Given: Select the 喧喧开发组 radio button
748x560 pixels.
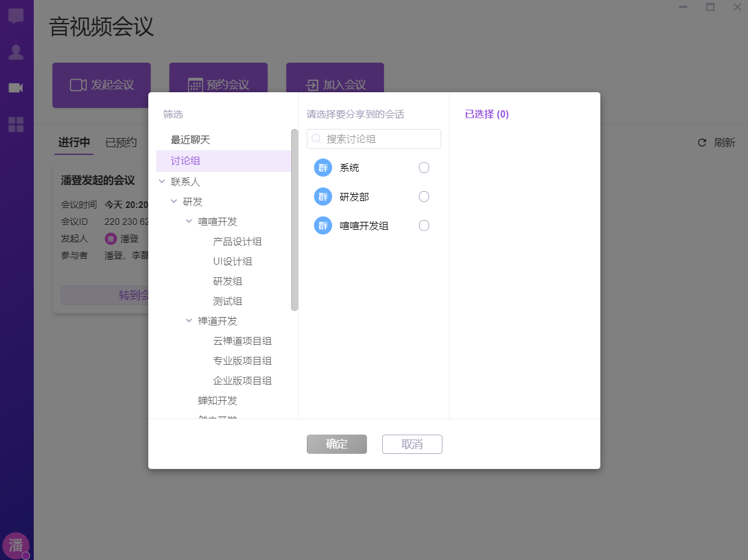Looking at the screenshot, I should [x=424, y=225].
